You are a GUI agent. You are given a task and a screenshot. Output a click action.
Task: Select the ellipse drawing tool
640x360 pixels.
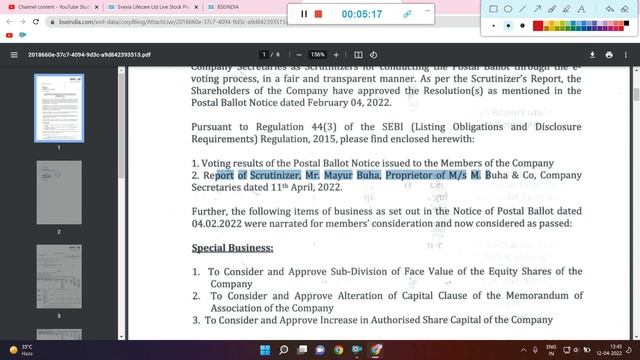[x=508, y=9]
